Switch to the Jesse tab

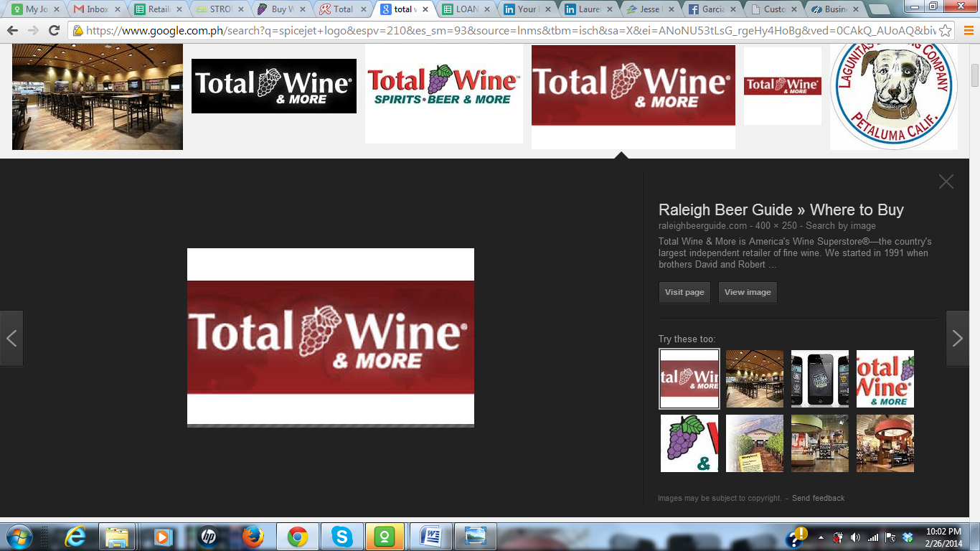coord(652,9)
